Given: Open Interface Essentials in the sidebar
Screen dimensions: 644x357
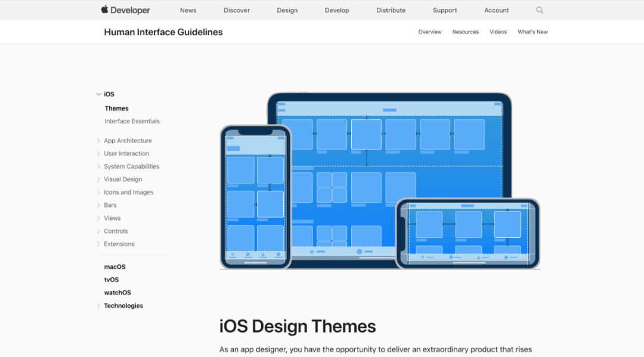Looking at the screenshot, I should coord(132,121).
